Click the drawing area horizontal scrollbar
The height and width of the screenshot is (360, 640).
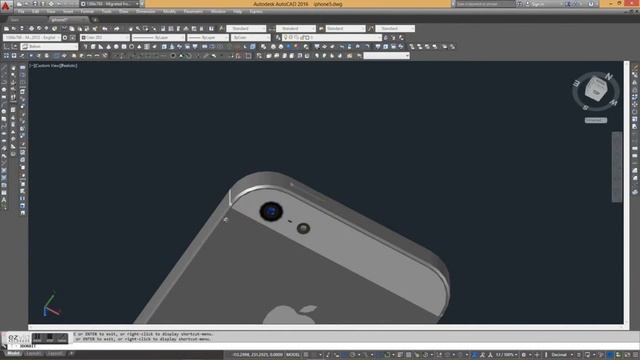[326, 327]
